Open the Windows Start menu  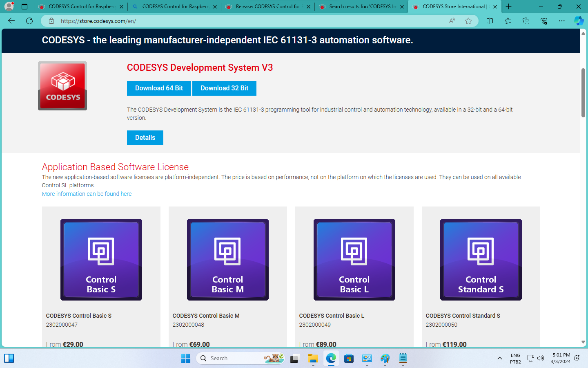(x=185, y=358)
